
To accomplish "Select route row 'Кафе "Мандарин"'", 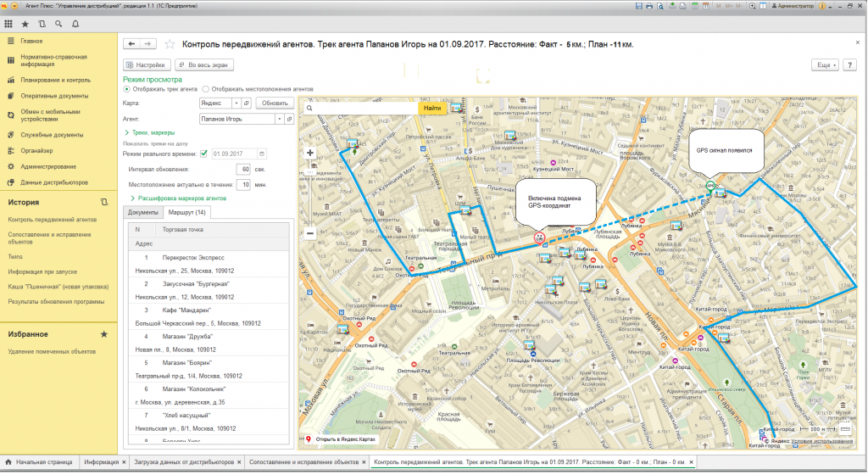I will tap(209, 316).
